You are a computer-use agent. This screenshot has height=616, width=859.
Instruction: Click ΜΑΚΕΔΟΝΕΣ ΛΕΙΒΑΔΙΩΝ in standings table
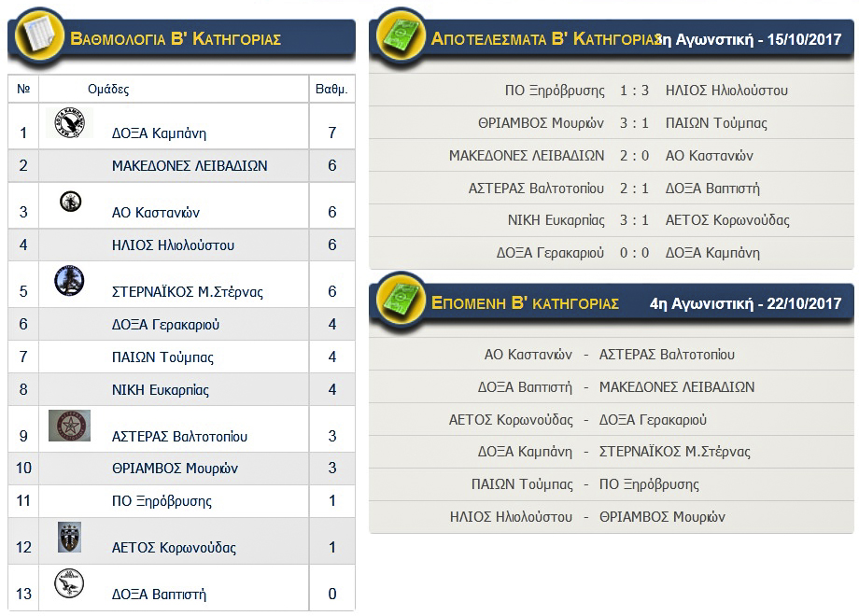pyautogui.click(x=190, y=166)
